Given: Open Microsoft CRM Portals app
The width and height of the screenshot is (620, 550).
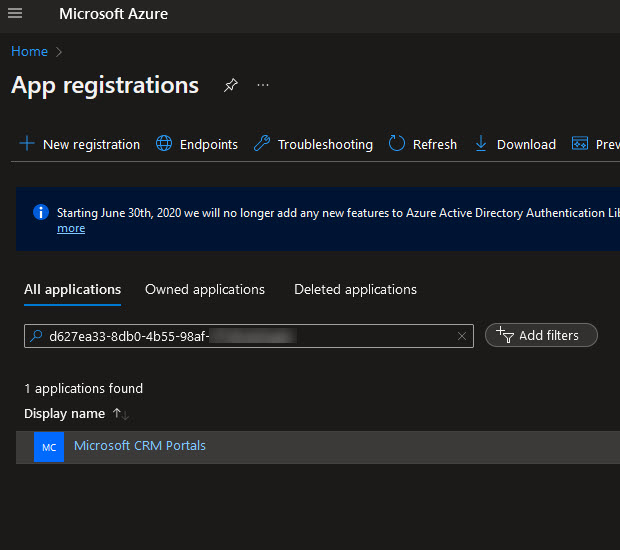Looking at the screenshot, I should [140, 446].
